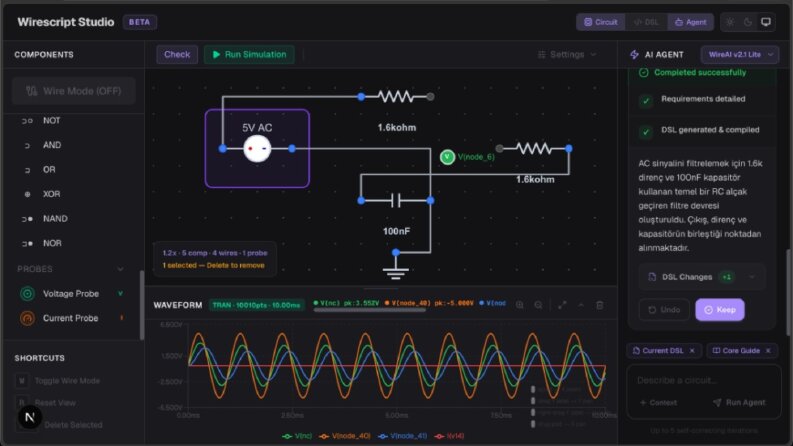Click the TRAN 10010pts 10.00ms badge

point(256,305)
